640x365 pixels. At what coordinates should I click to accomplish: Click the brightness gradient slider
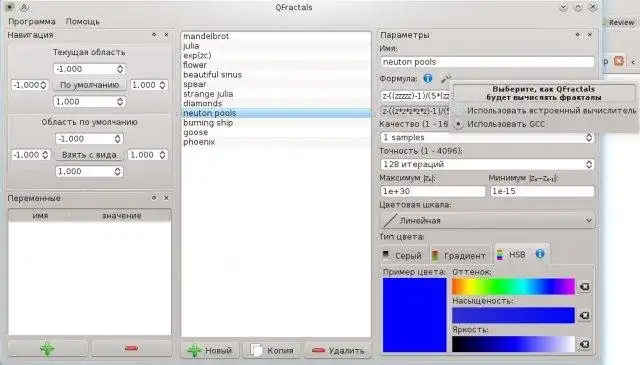click(x=513, y=344)
